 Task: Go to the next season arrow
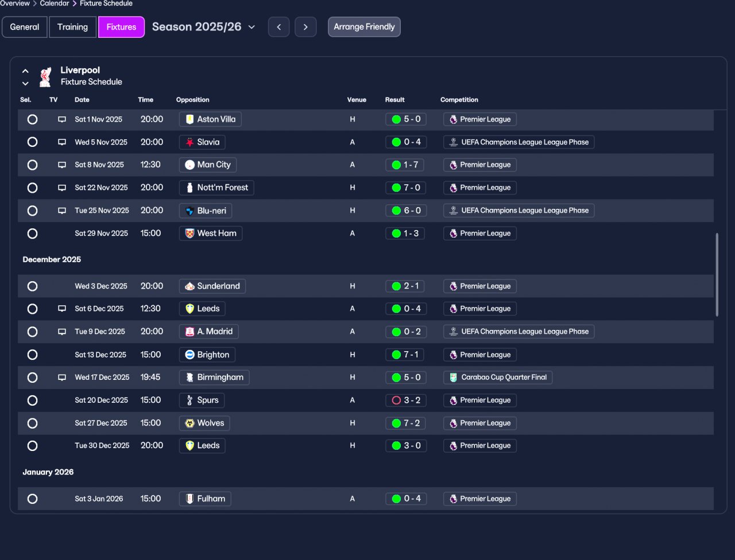coord(305,27)
